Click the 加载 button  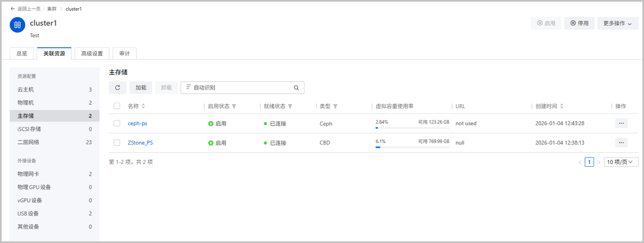click(x=141, y=88)
